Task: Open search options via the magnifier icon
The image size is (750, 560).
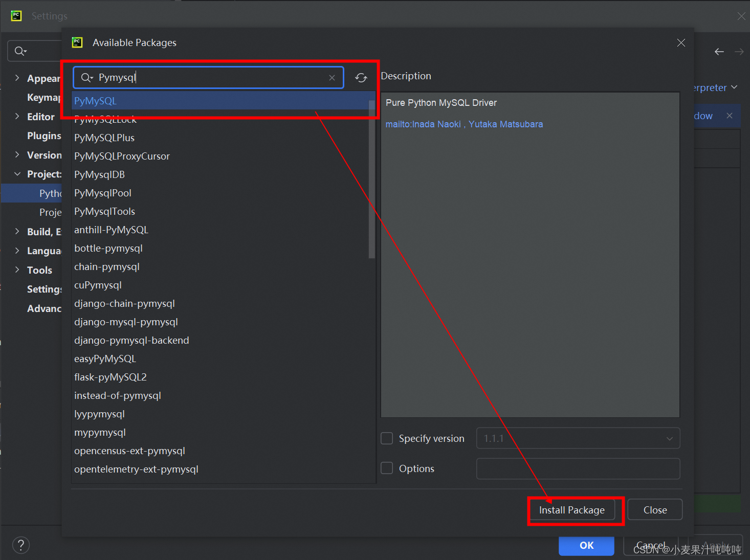Action: tap(86, 77)
